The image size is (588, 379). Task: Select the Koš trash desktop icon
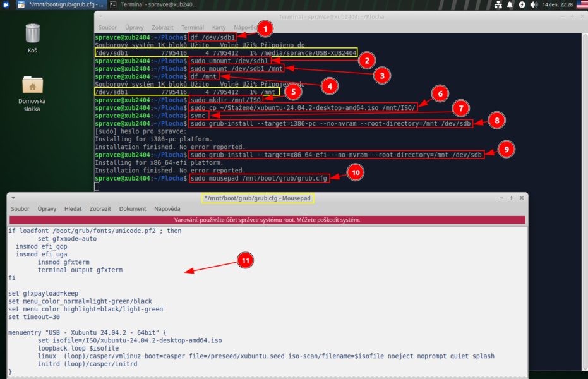(33, 39)
